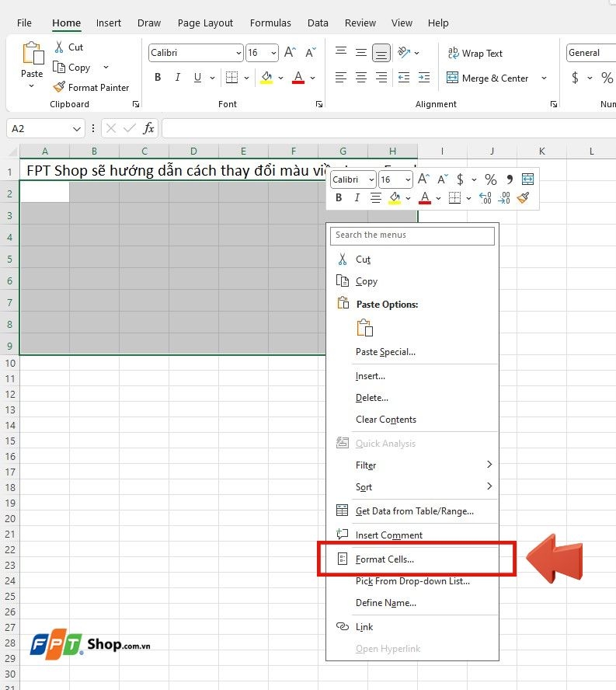Screen dimensions: 616x690
Task: Decrease font size in ribbon
Action: click(311, 52)
